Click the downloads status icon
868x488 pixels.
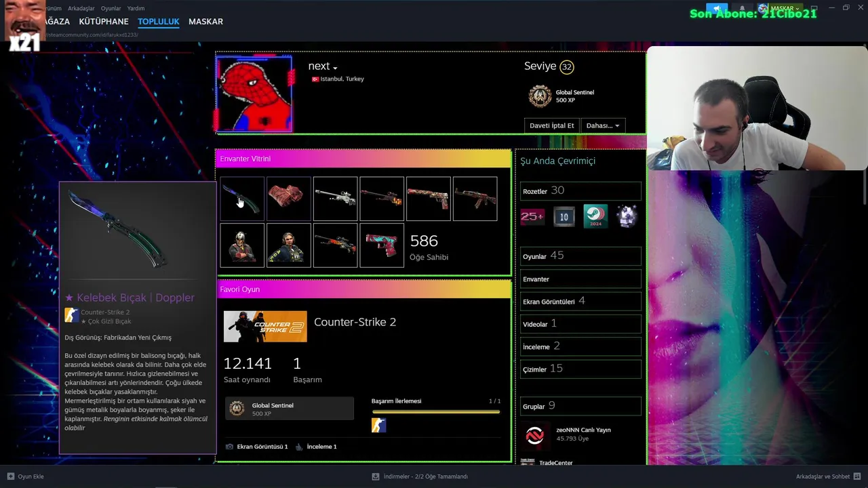click(376, 476)
